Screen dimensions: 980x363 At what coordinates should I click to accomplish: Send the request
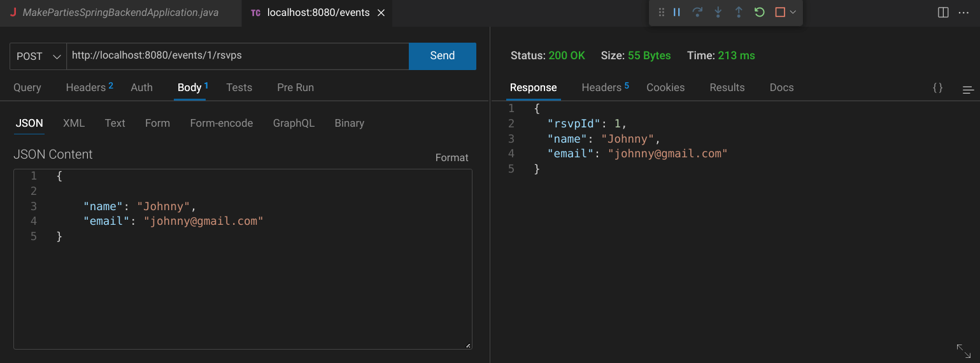tap(443, 56)
